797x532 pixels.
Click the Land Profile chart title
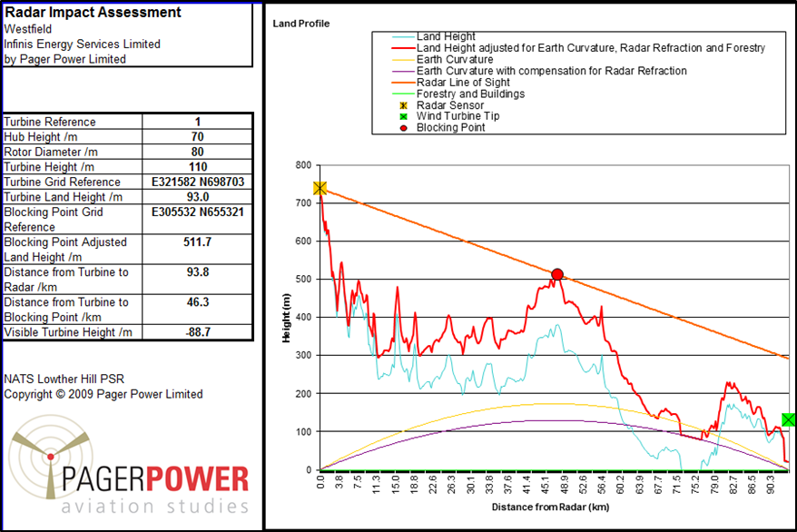[301, 24]
